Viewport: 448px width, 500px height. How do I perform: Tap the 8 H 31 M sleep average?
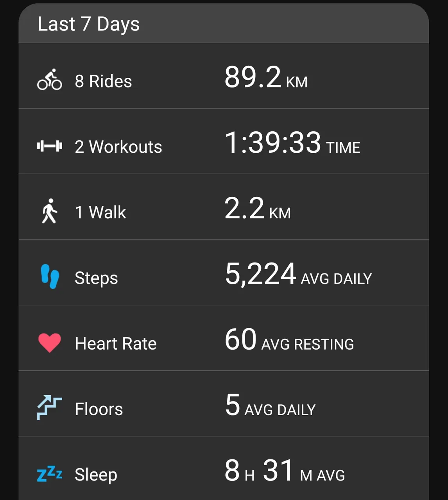285,471
